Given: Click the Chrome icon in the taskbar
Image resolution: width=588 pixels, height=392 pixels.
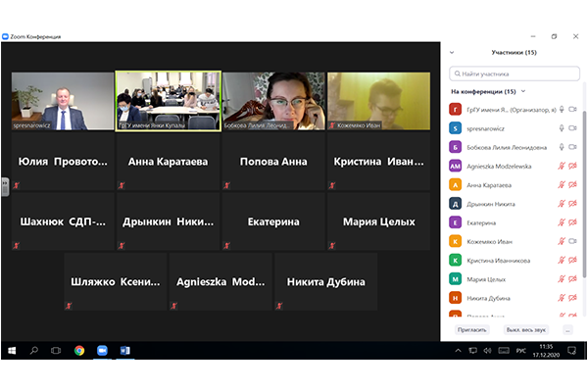Looking at the screenshot, I should (79, 350).
